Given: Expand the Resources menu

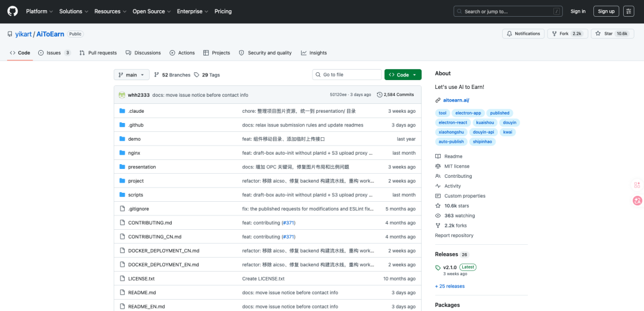Looking at the screenshot, I should 110,11.
